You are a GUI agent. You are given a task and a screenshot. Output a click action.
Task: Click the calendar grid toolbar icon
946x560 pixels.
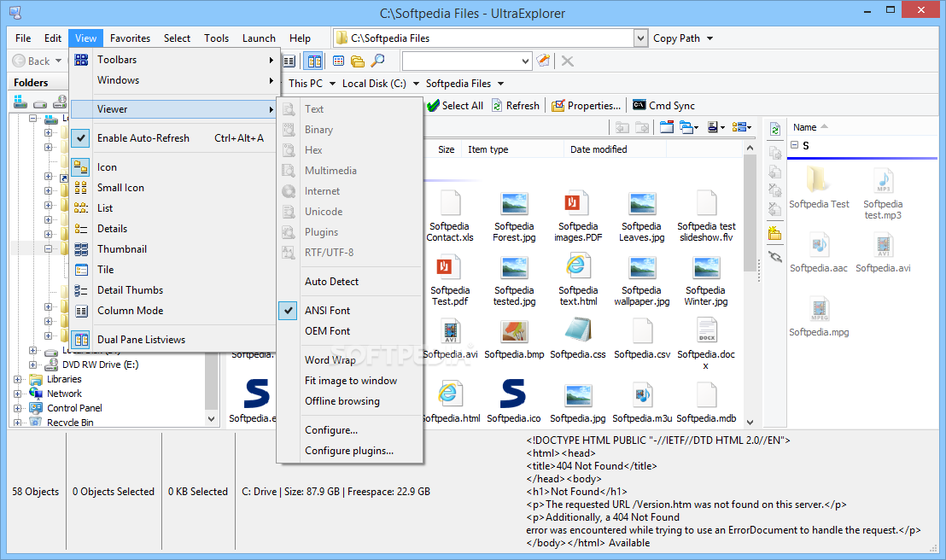(338, 61)
